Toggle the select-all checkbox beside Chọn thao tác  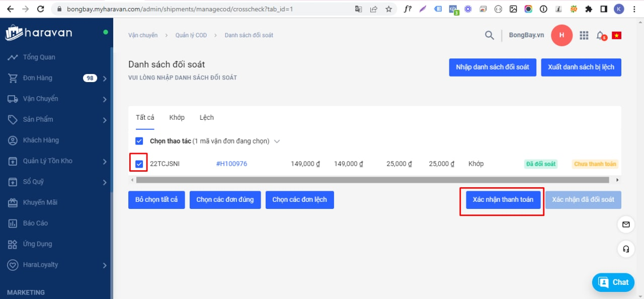coord(139,141)
